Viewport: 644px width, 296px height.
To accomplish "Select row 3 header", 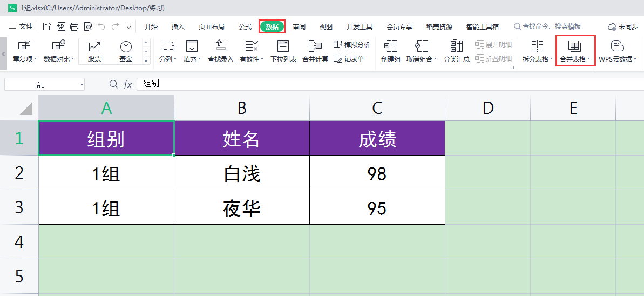I will point(19,207).
